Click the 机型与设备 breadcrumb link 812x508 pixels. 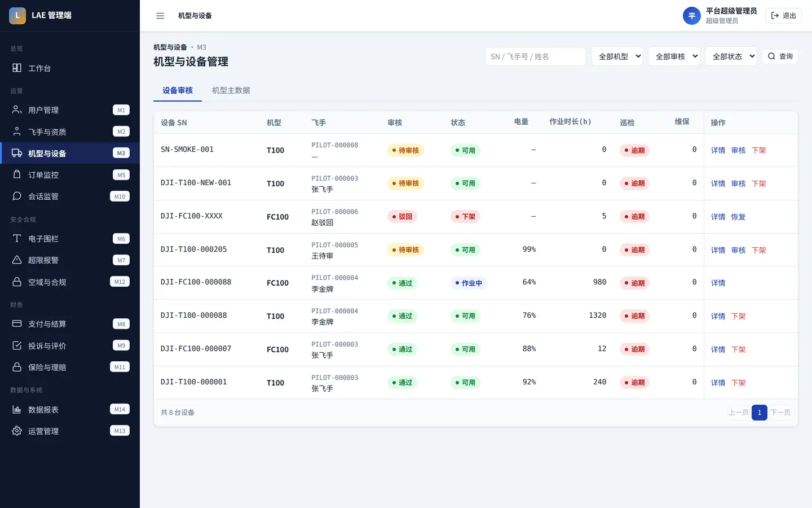(170, 47)
